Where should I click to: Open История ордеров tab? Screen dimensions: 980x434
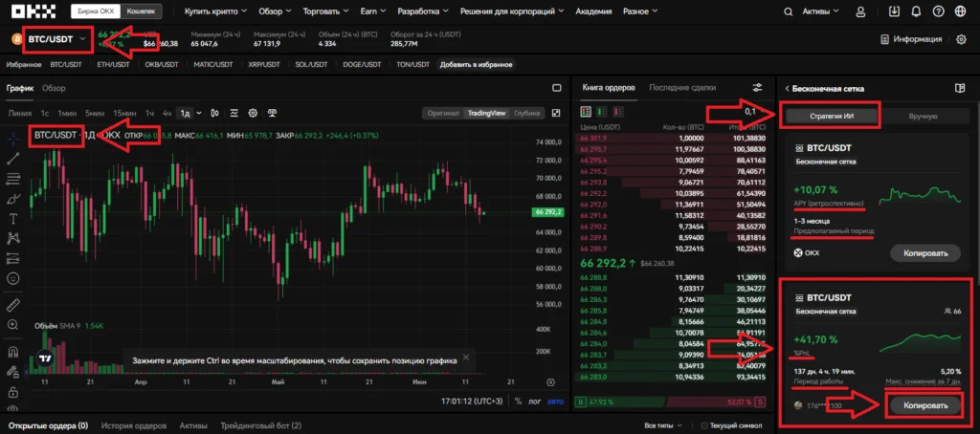click(134, 426)
